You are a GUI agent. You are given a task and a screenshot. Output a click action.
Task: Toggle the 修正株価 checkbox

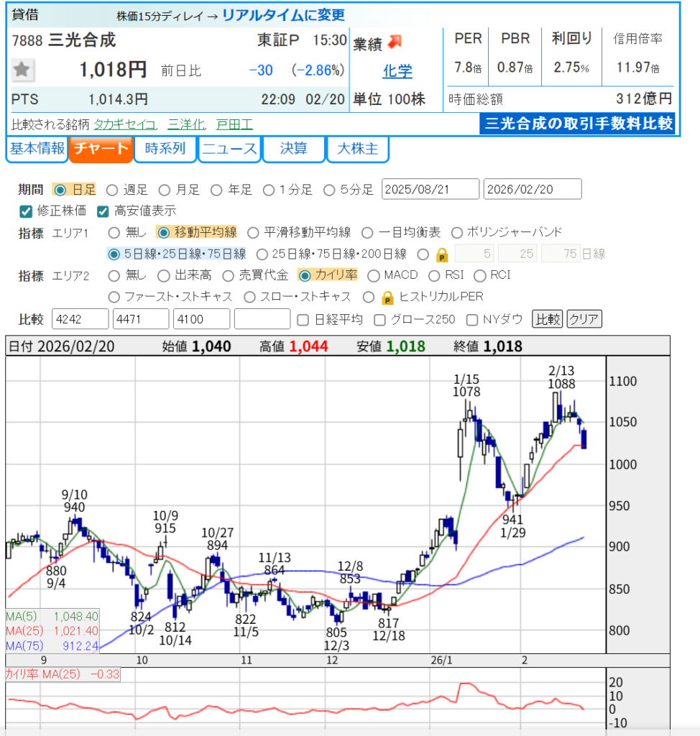coord(26,211)
